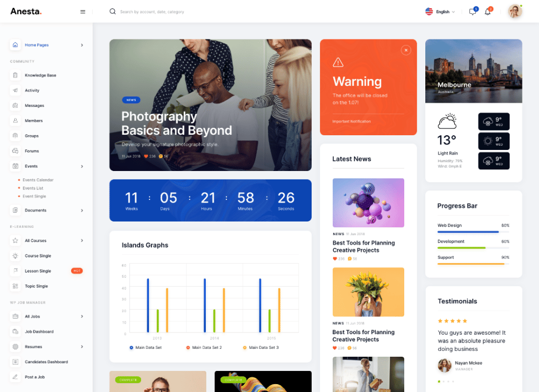Click the Development progress bar
Viewport: 539px width, 392px height.
click(473, 248)
